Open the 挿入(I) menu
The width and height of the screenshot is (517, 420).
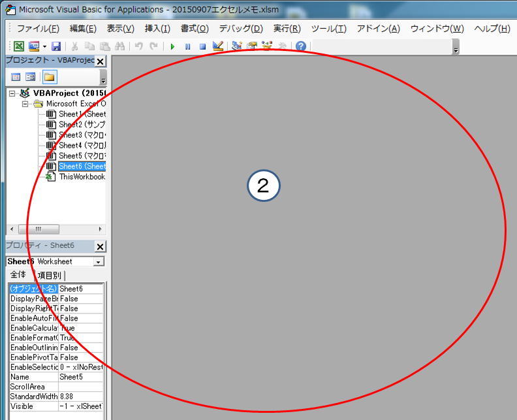(x=157, y=29)
